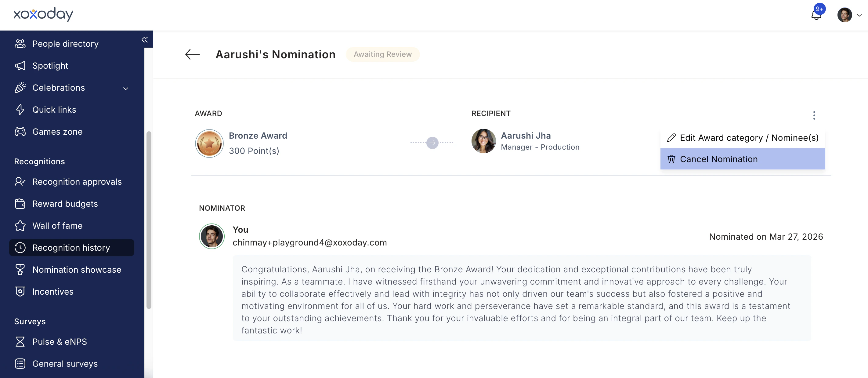The width and height of the screenshot is (868, 378).
Task: Toggle the three-dot more options menu
Action: click(x=814, y=115)
